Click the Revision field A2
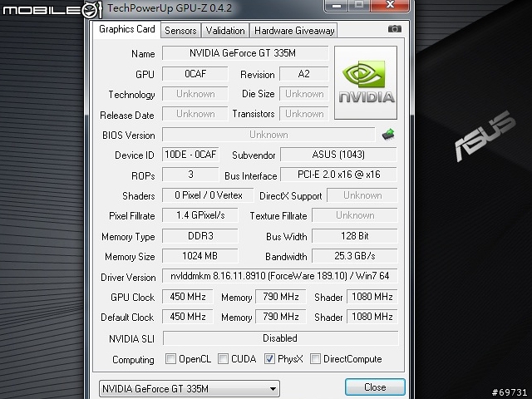This screenshot has height=399, width=532. pyautogui.click(x=303, y=74)
